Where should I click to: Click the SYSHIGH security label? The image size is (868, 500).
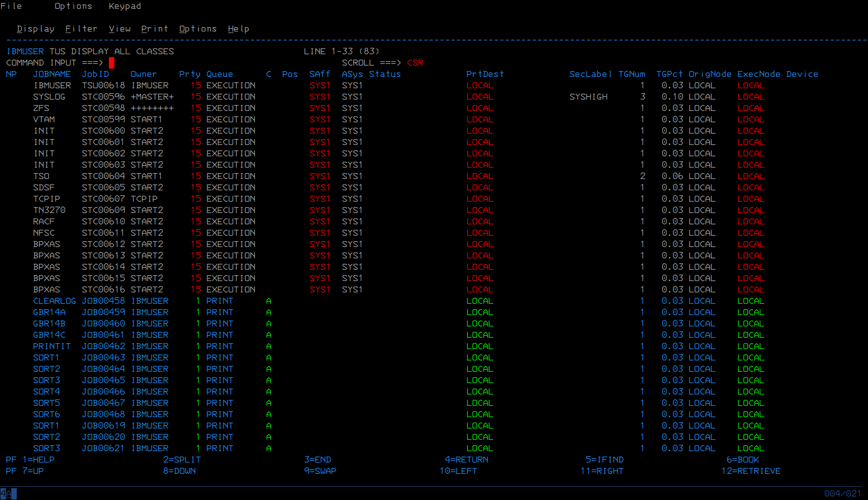588,97
